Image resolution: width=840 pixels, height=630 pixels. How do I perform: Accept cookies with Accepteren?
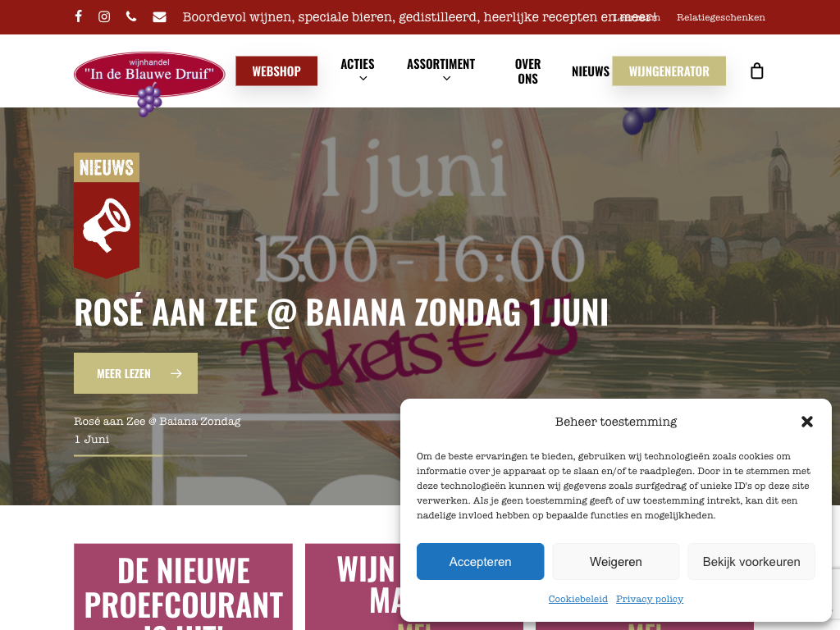click(480, 561)
